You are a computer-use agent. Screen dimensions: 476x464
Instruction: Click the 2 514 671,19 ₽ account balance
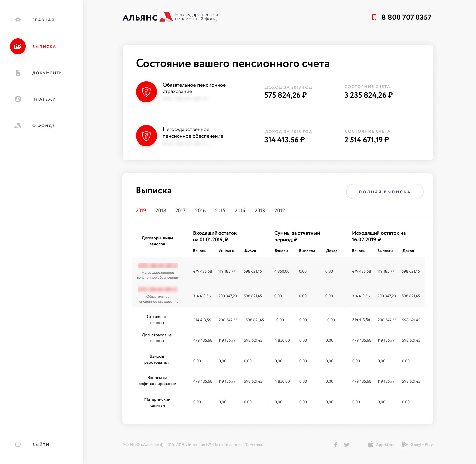(367, 140)
